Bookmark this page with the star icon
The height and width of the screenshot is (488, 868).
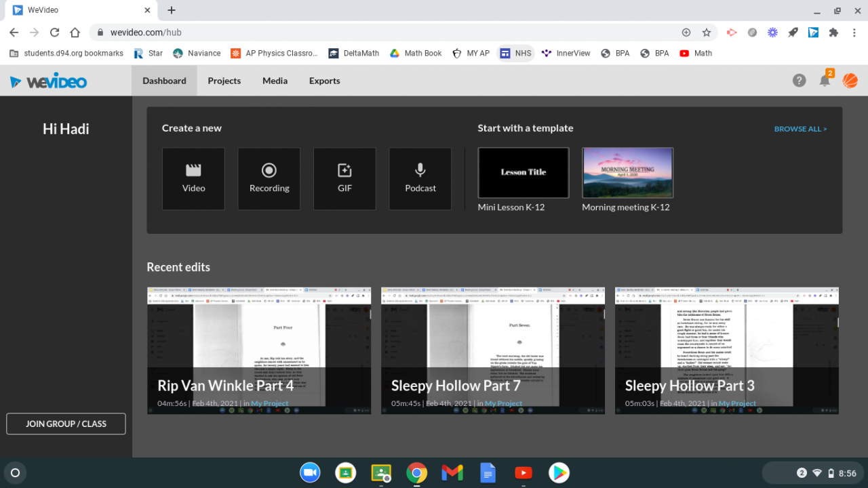707,33
